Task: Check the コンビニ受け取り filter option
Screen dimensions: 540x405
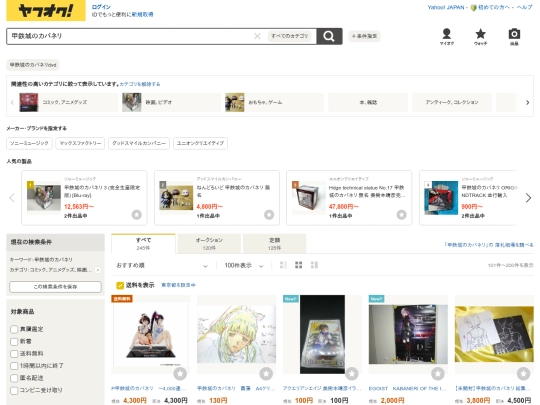Action: [14, 390]
